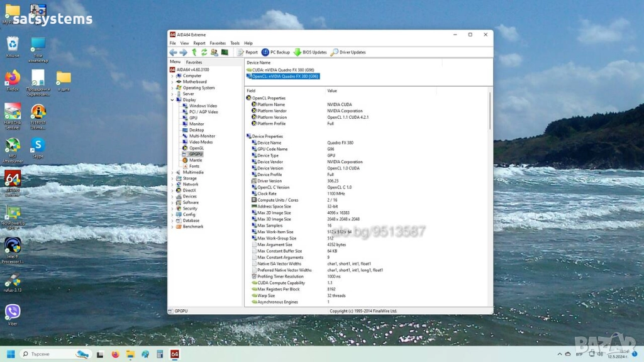Open the Tools menu
This screenshot has height=362, width=644.
[235, 43]
